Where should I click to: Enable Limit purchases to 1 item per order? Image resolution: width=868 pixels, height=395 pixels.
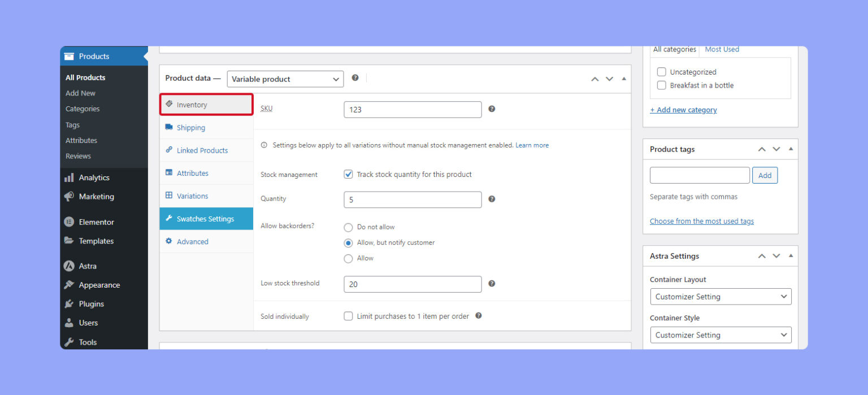pyautogui.click(x=348, y=316)
